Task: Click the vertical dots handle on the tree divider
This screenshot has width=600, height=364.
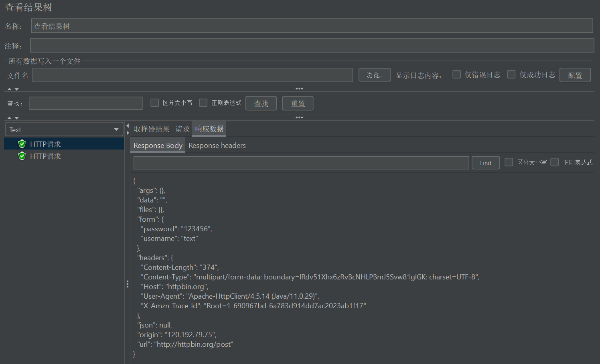Action: click(x=128, y=284)
